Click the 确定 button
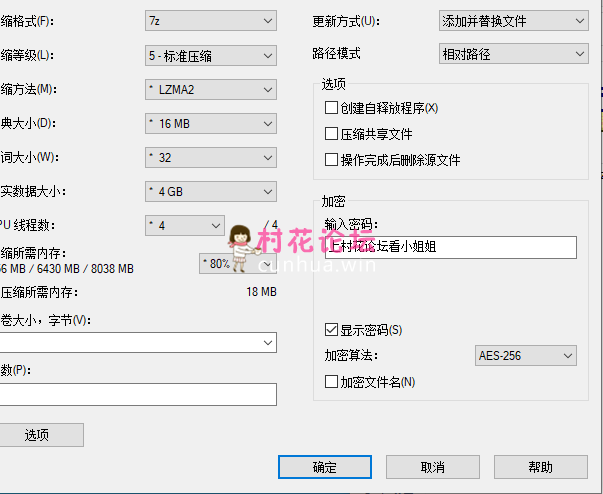The image size is (603, 494). [324, 467]
